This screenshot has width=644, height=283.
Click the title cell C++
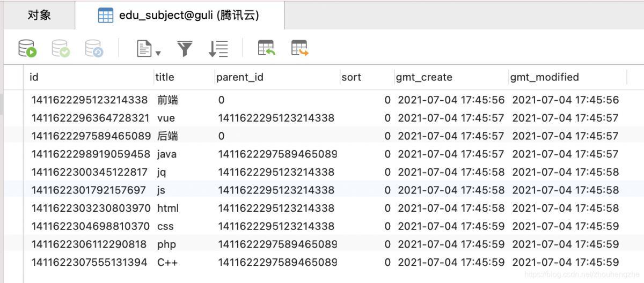click(167, 263)
